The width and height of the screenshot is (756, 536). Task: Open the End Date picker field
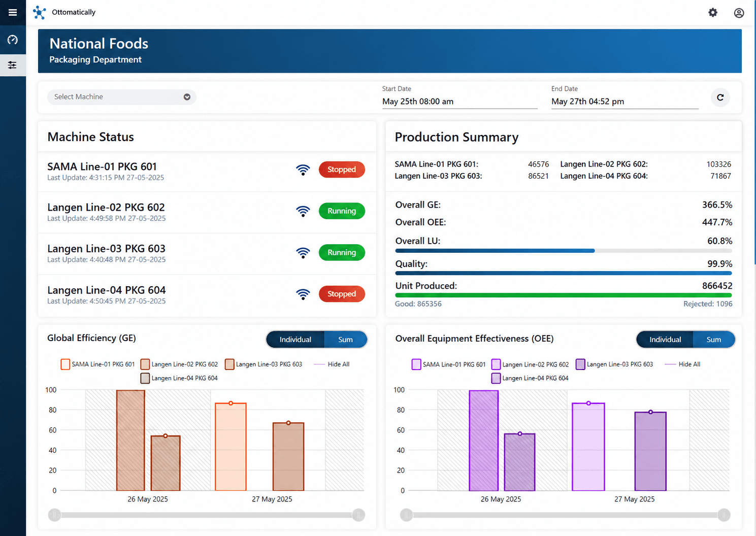625,102
